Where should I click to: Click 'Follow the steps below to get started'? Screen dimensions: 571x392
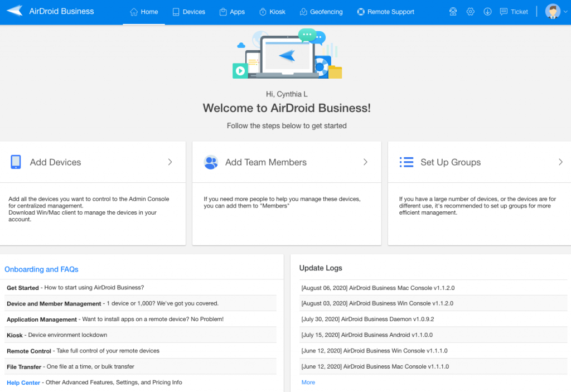pyautogui.click(x=287, y=125)
